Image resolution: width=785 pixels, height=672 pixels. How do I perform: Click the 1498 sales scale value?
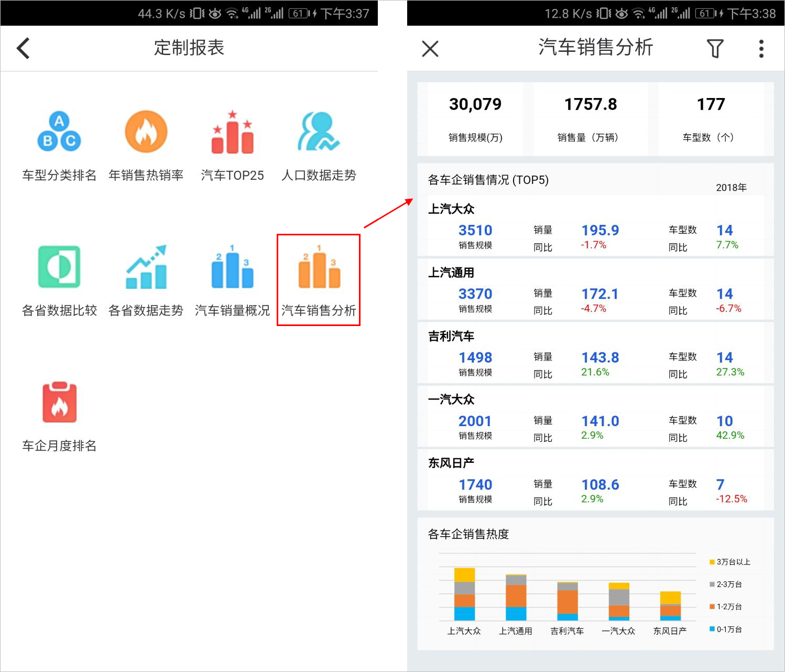coord(475,357)
